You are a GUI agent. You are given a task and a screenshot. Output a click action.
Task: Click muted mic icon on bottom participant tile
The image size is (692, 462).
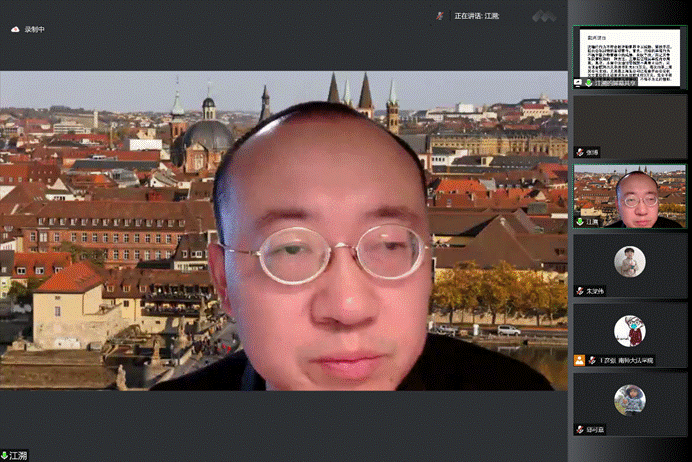580,429
